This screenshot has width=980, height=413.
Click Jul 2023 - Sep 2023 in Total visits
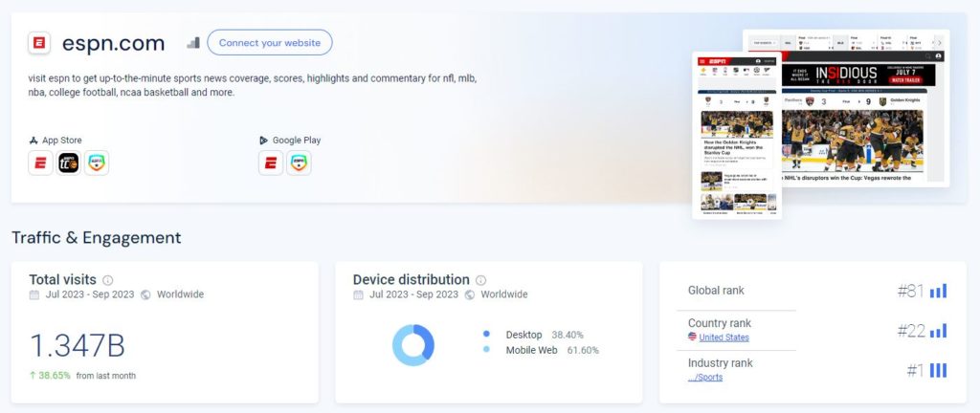89,294
